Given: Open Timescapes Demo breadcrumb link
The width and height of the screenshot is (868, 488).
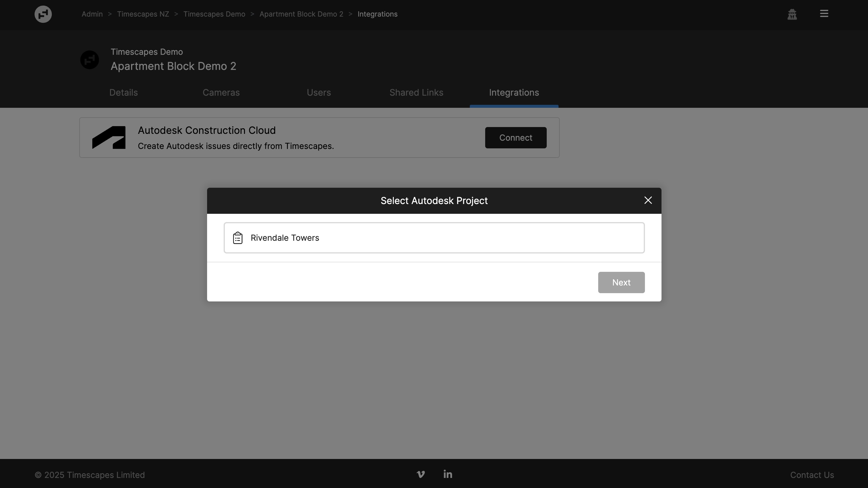Looking at the screenshot, I should pyautogui.click(x=214, y=14).
